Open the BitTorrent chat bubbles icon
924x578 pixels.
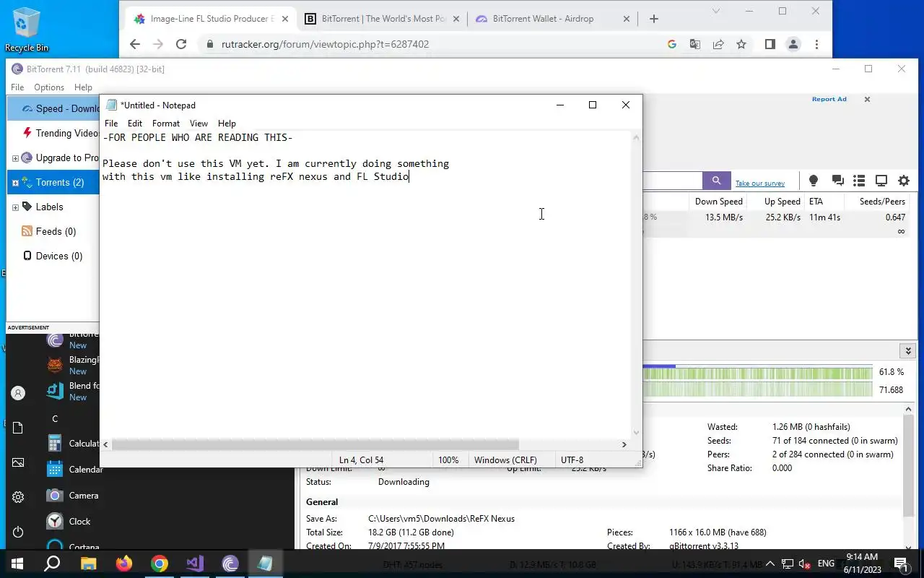(x=837, y=181)
